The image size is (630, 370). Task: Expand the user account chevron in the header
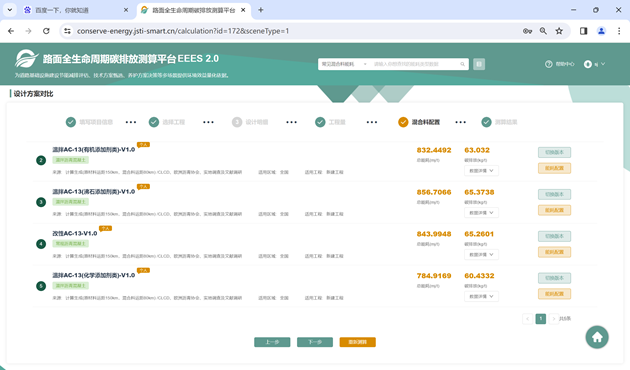[x=603, y=64]
